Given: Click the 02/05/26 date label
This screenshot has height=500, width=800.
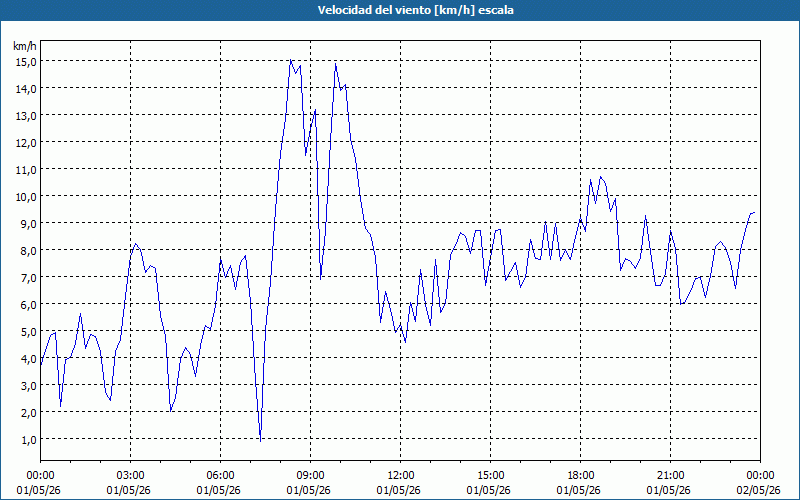Looking at the screenshot, I should pyautogui.click(x=760, y=491).
